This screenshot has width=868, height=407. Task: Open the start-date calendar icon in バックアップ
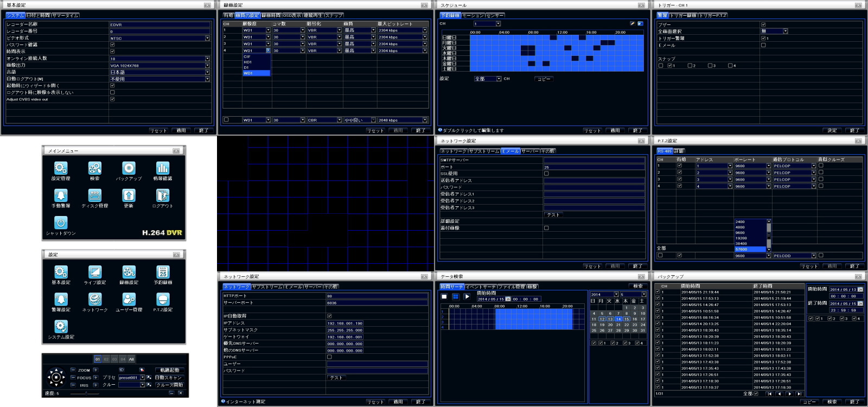860,290
